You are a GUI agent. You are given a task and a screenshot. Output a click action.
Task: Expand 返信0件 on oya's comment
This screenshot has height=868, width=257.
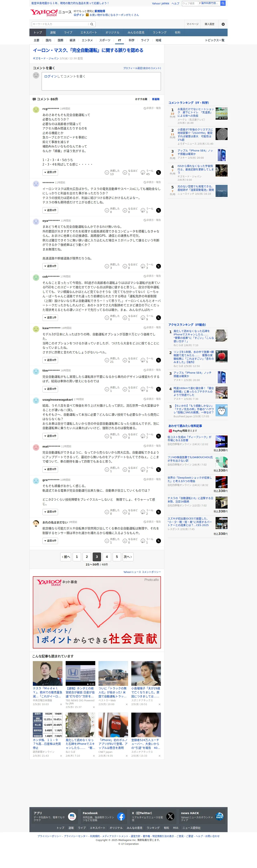pyautogui.click(x=50, y=266)
